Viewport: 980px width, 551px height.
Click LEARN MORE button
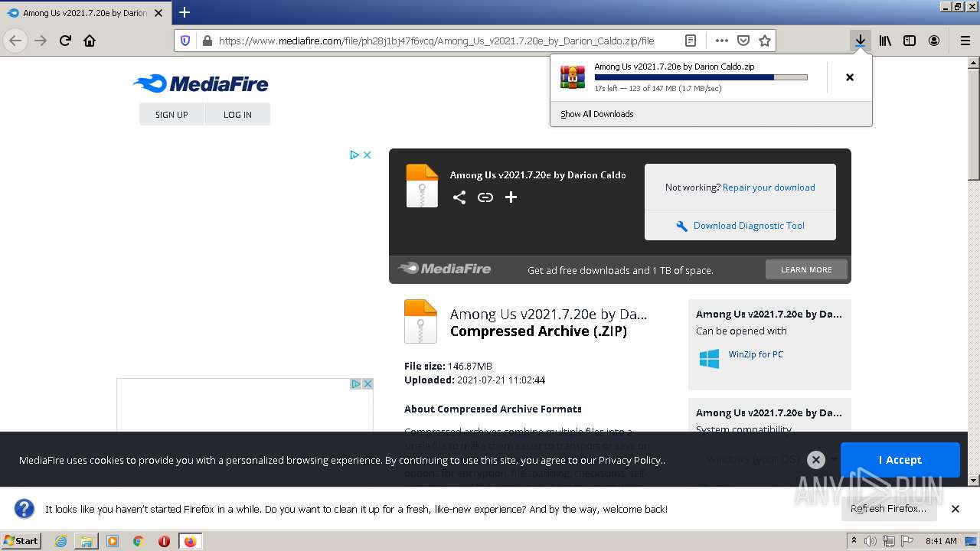coord(806,269)
